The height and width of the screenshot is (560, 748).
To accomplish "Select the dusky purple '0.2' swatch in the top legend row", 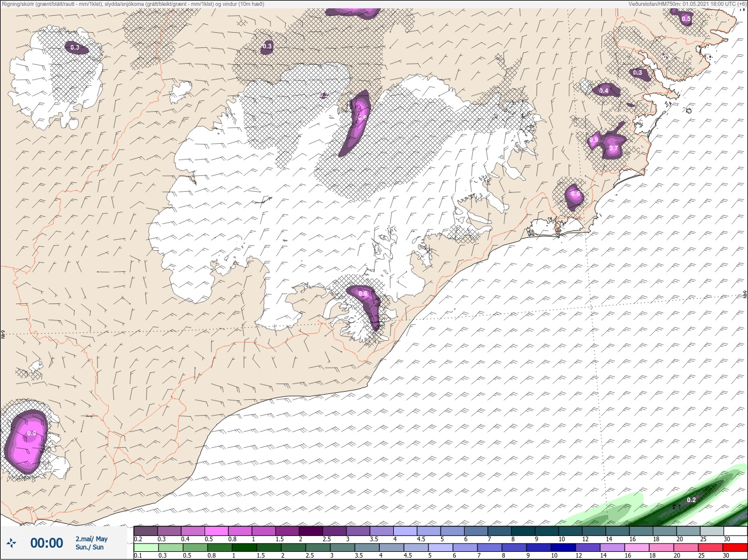I will tap(146, 531).
